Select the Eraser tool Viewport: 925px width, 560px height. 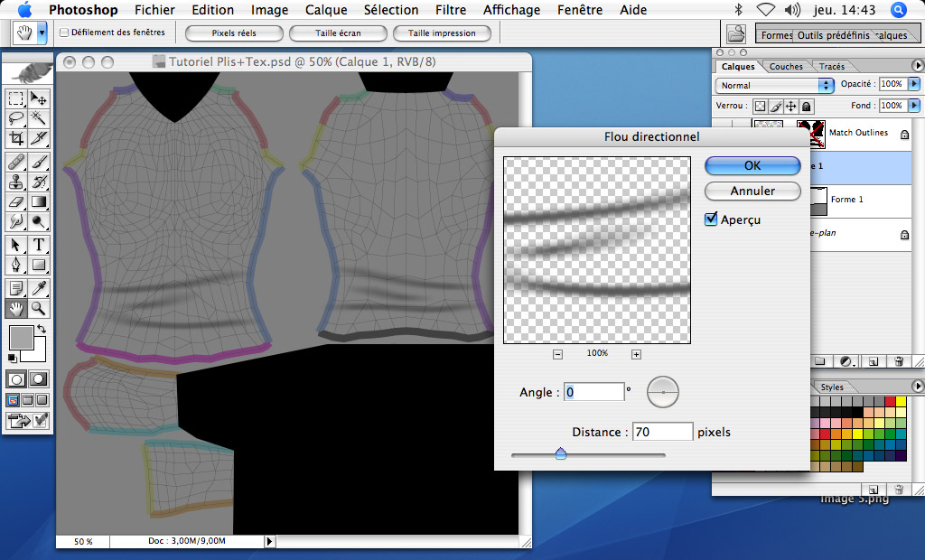pos(16,201)
